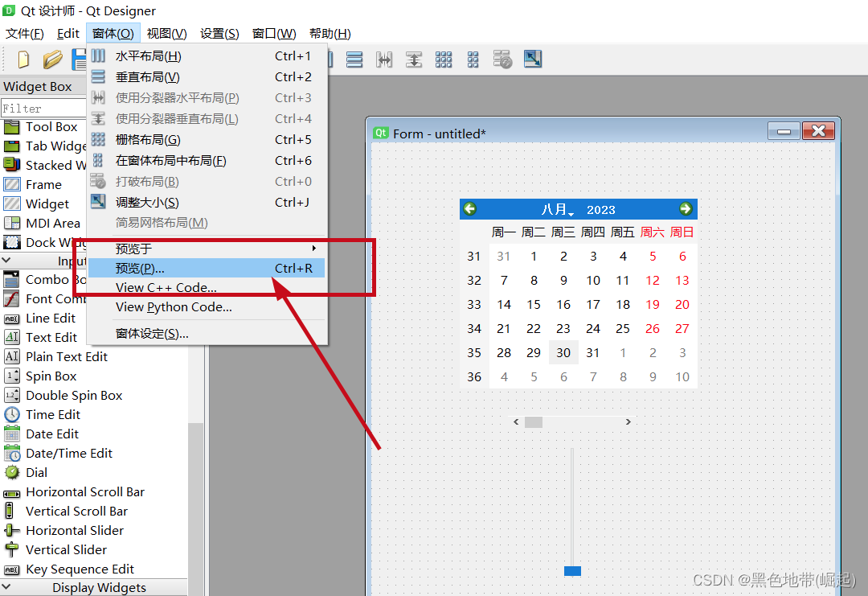The width and height of the screenshot is (868, 596).
Task: Select the Frame widget
Action: click(43, 184)
